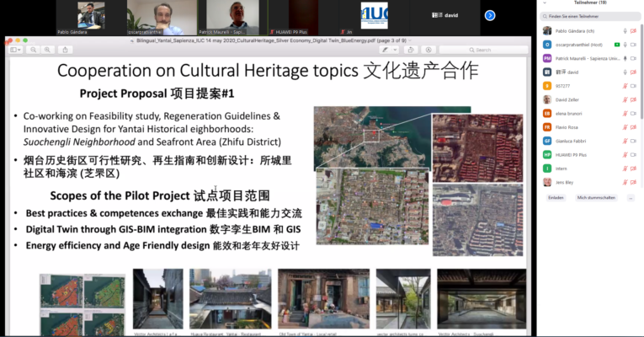This screenshot has height=337, width=644.
Task: Click Jens Bley avatar photo
Action: [x=547, y=182]
